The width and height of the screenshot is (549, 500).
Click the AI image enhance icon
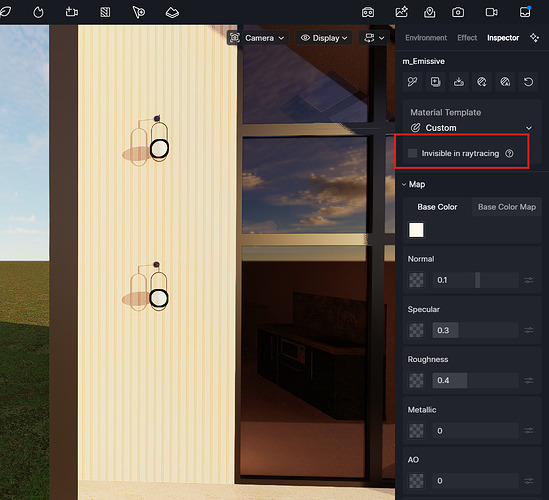(401, 12)
